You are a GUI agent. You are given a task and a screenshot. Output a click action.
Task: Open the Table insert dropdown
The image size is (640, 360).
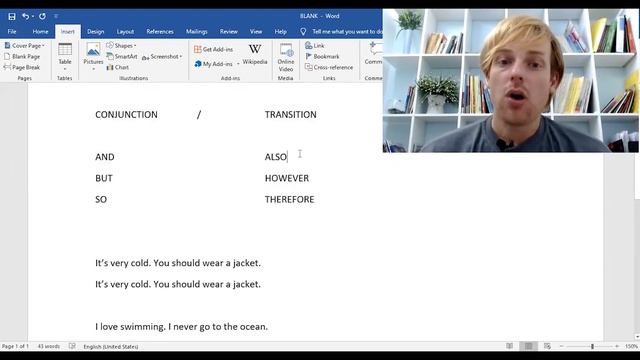pos(65,57)
